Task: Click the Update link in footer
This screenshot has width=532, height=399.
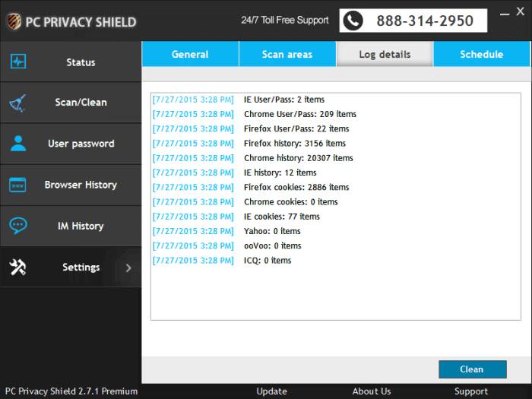Action: 272,391
